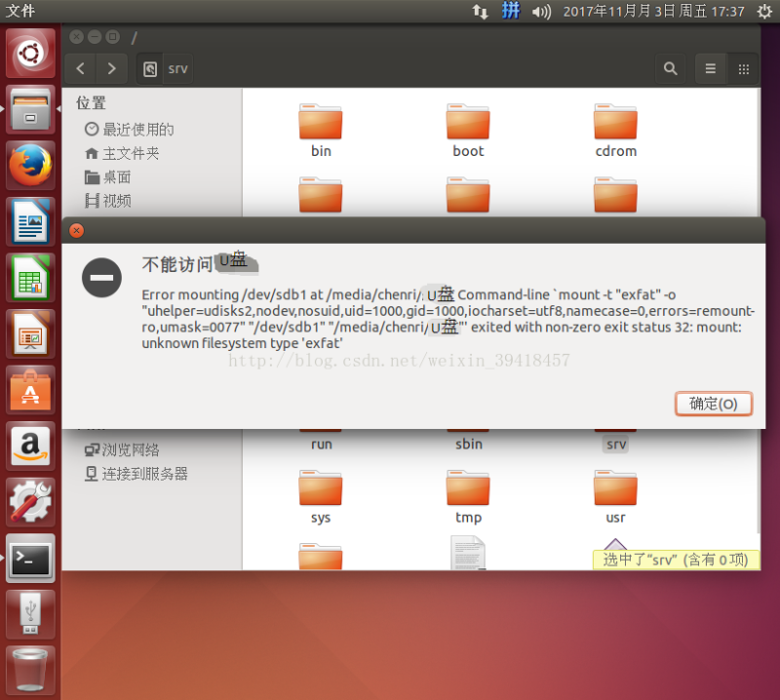Open LibreOffice Impress from launcher
780x700 pixels.
click(30, 334)
